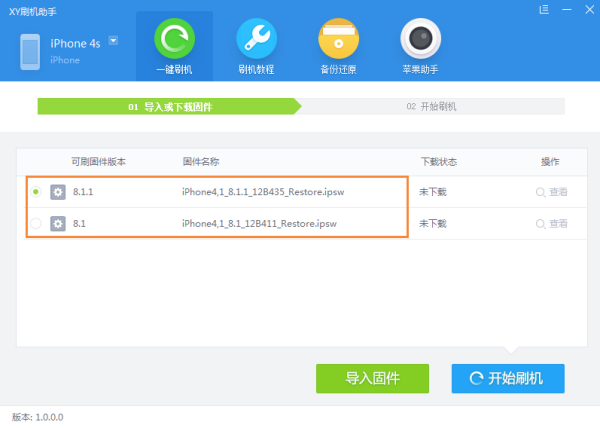Click the iPhone 4s device name
The image size is (600, 428).
[75, 44]
